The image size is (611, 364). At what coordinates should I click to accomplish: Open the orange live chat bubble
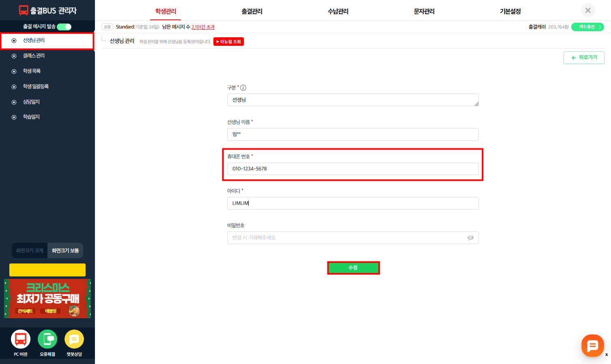[x=592, y=346]
